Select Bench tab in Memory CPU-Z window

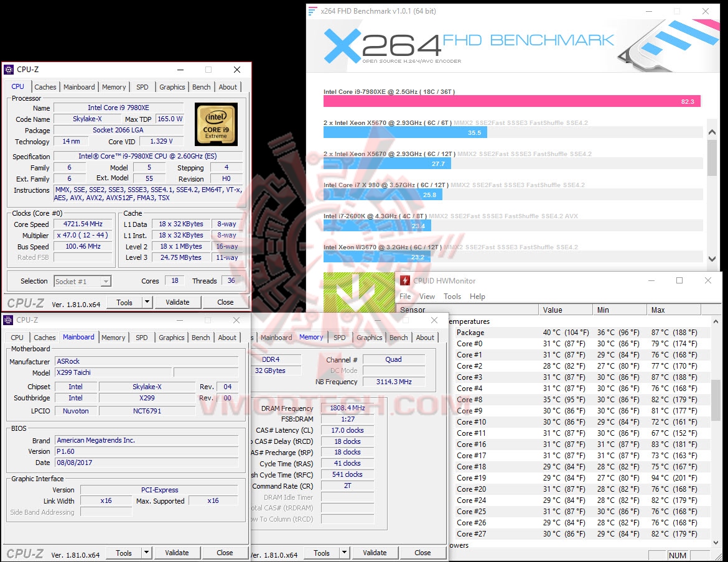398,338
